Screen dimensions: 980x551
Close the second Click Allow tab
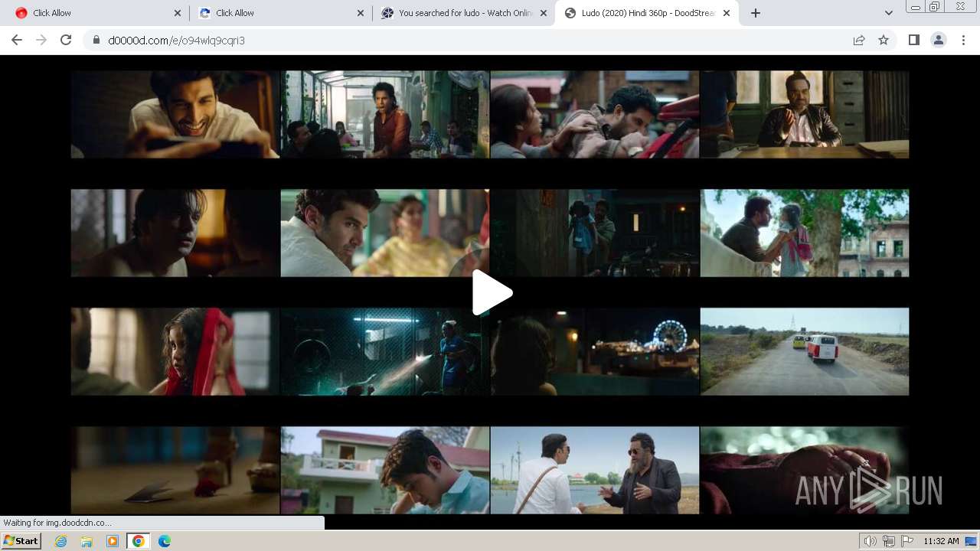pos(361,13)
